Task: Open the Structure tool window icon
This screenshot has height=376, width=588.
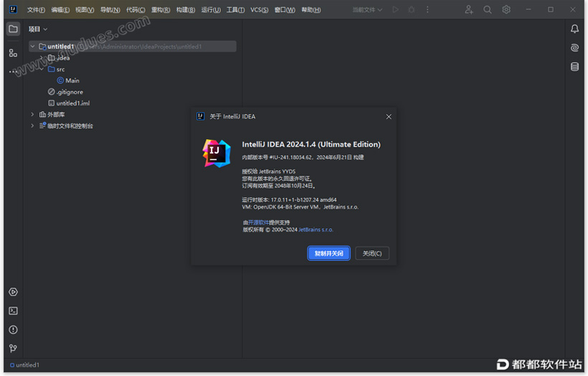Action: pos(13,53)
